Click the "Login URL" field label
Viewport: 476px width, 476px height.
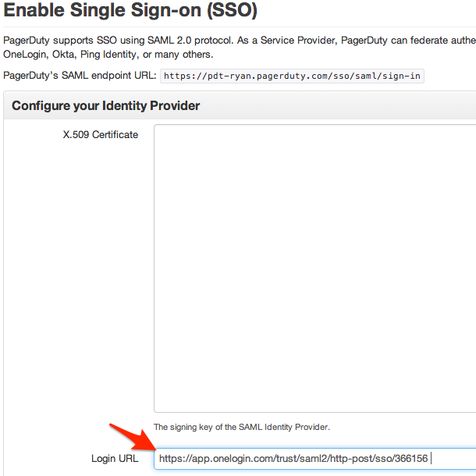pyautogui.click(x=115, y=459)
